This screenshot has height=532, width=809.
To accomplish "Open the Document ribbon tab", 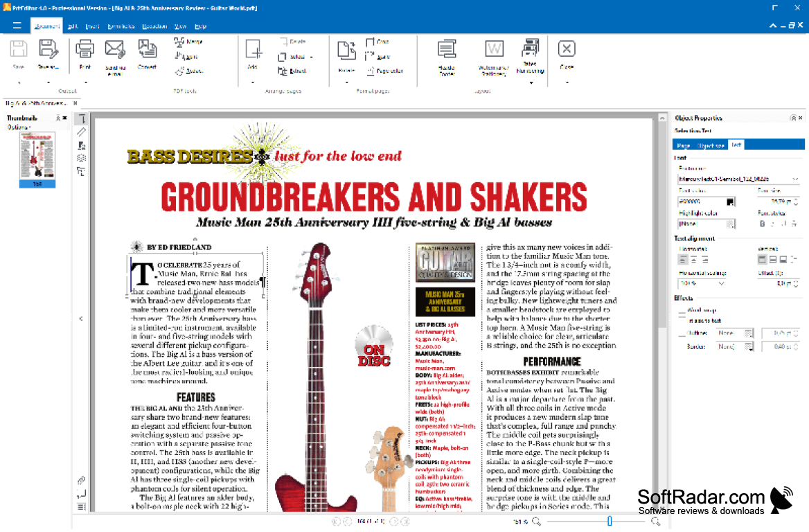I will [x=47, y=26].
